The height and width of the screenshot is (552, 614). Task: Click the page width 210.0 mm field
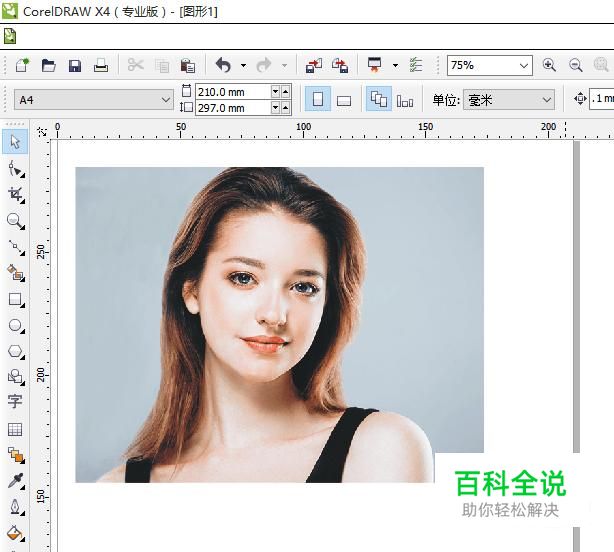click(232, 92)
